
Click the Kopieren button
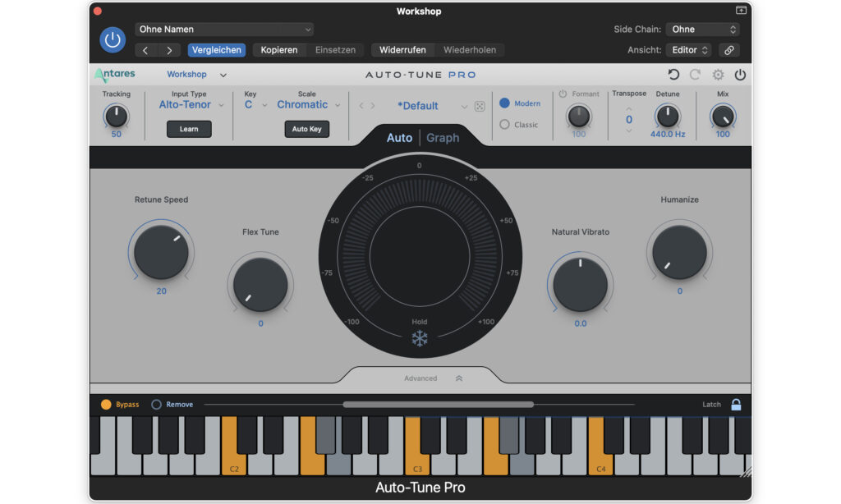279,50
